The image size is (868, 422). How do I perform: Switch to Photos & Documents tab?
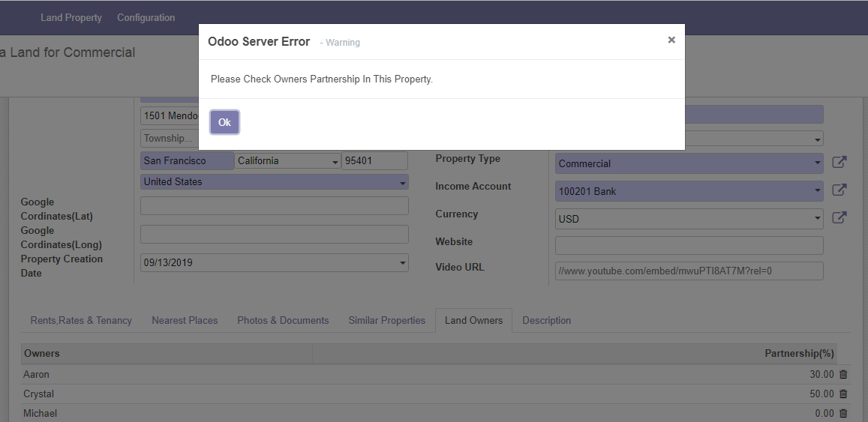pos(283,320)
